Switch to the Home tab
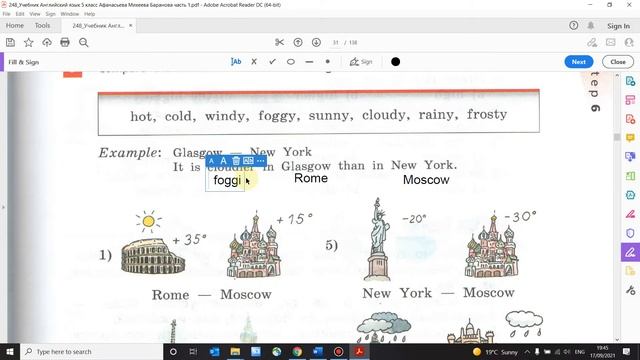This screenshot has width=640, height=360. [15, 25]
